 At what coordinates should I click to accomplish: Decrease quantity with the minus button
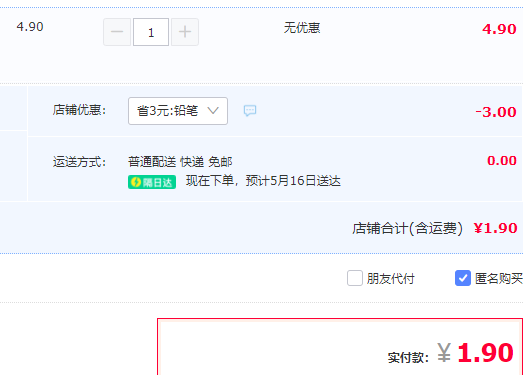[x=117, y=32]
